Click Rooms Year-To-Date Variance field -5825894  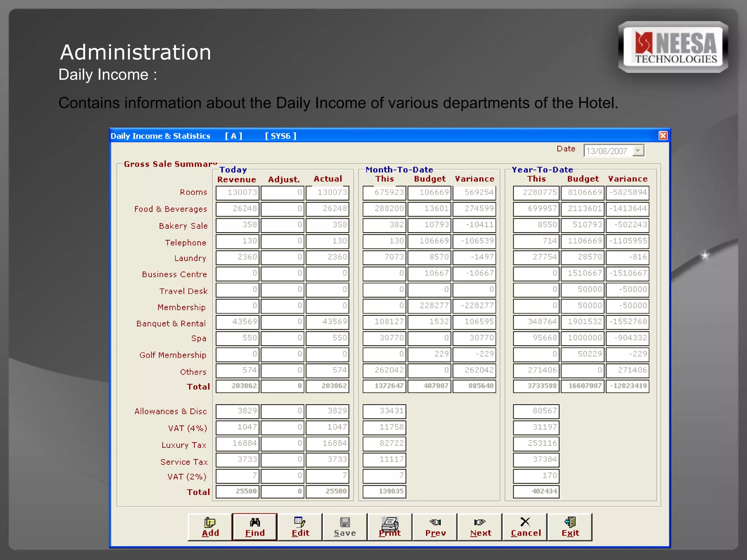coord(628,193)
